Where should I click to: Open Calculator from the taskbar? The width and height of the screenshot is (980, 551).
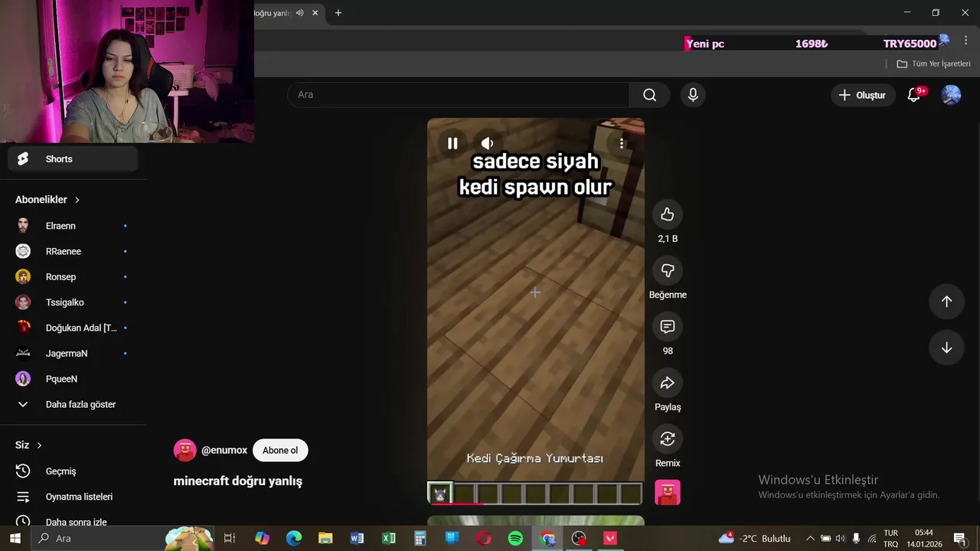coord(420,538)
